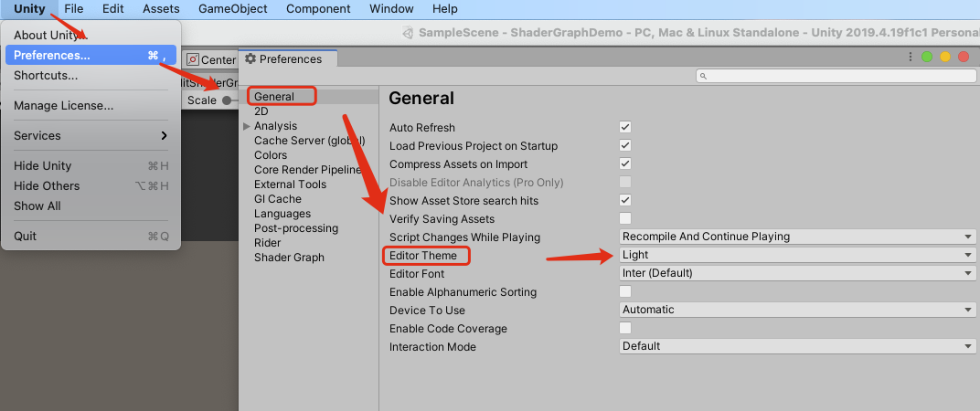Open Editor Font dropdown
The height and width of the screenshot is (411, 980).
pyautogui.click(x=797, y=273)
